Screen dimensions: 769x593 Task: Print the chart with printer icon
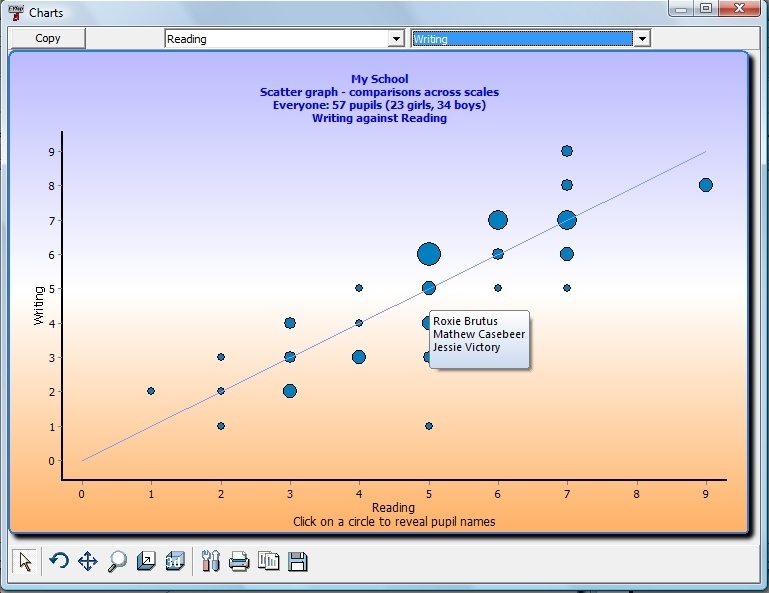[x=239, y=561]
